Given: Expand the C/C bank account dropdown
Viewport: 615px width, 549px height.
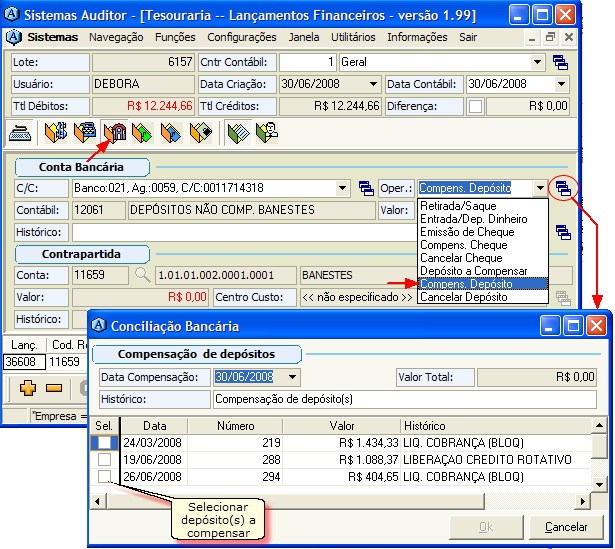Looking at the screenshot, I should click(x=342, y=188).
